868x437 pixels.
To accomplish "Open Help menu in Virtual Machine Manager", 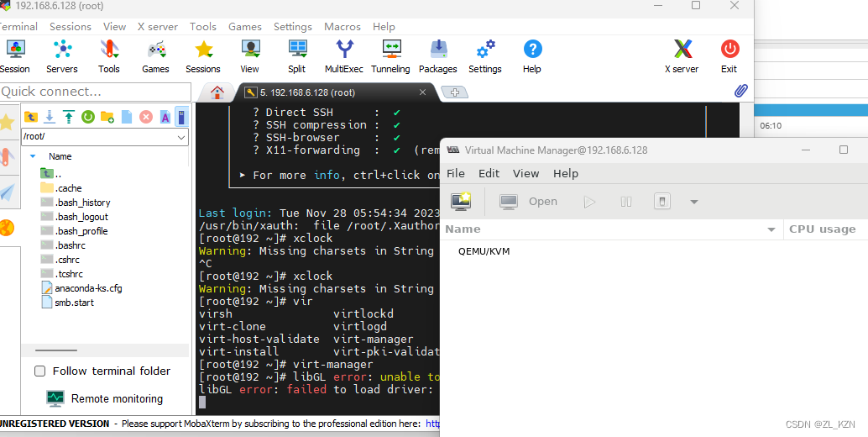I will [566, 173].
